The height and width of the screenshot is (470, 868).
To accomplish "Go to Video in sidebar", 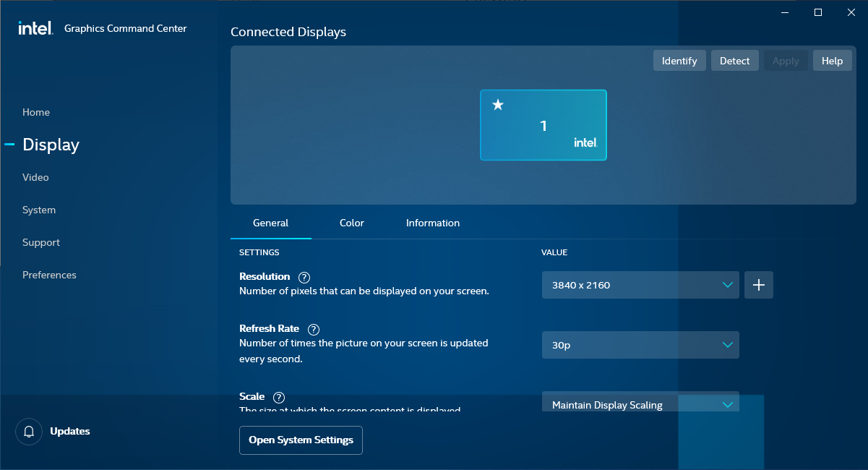I will pos(35,177).
